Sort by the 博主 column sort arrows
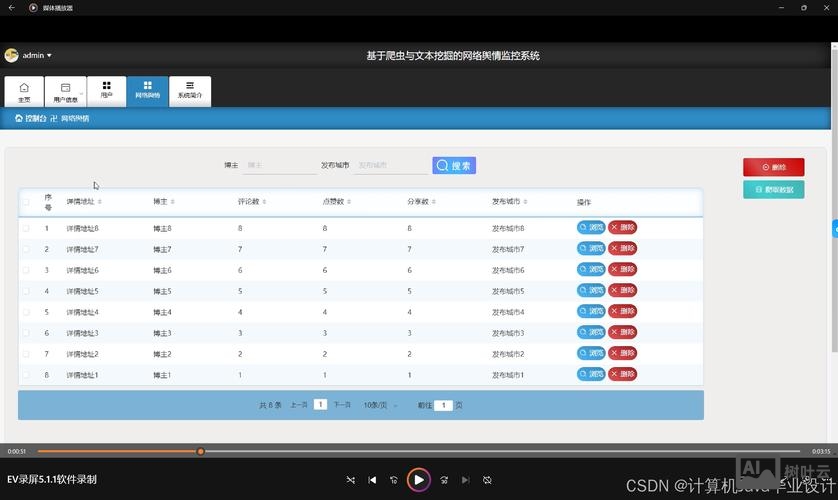This screenshot has width=838, height=500. [173, 202]
